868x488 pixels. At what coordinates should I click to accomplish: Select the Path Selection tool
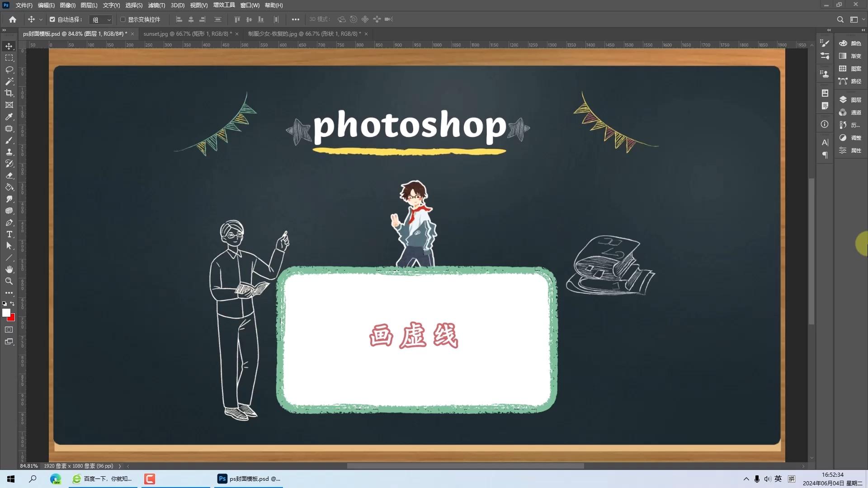9,246
